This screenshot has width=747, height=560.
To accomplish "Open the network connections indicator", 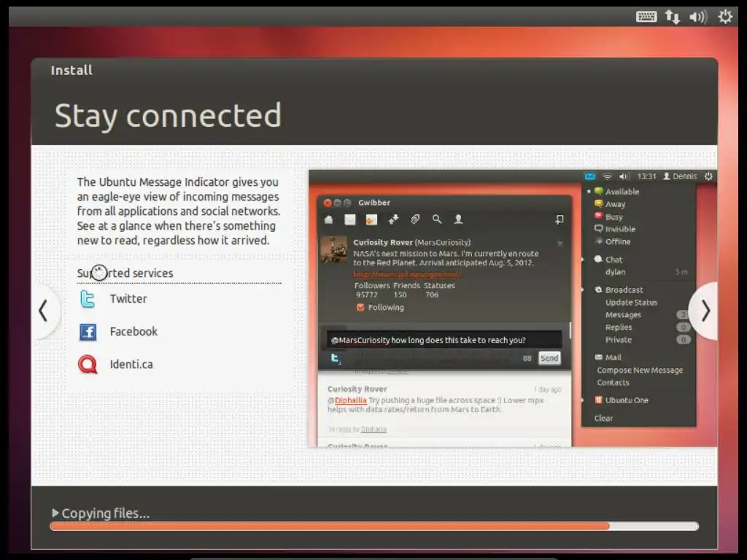I will 672,17.
